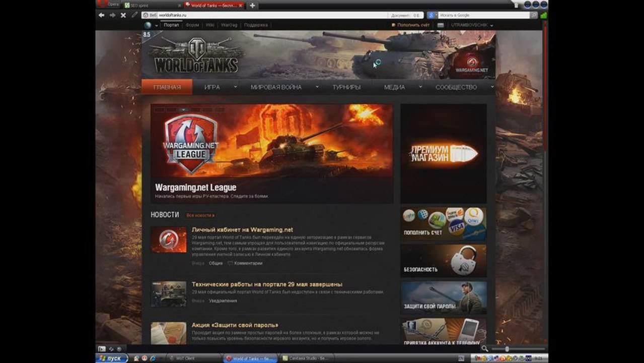Switch to Camtasia Studio taskbar button
Image resolution: width=644 pixels, height=363 pixels.
click(307, 358)
